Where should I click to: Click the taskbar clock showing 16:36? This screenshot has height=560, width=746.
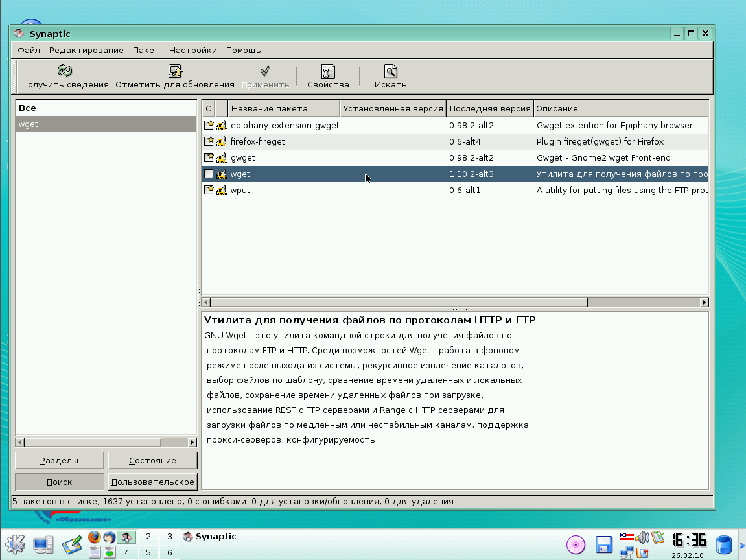click(688, 541)
